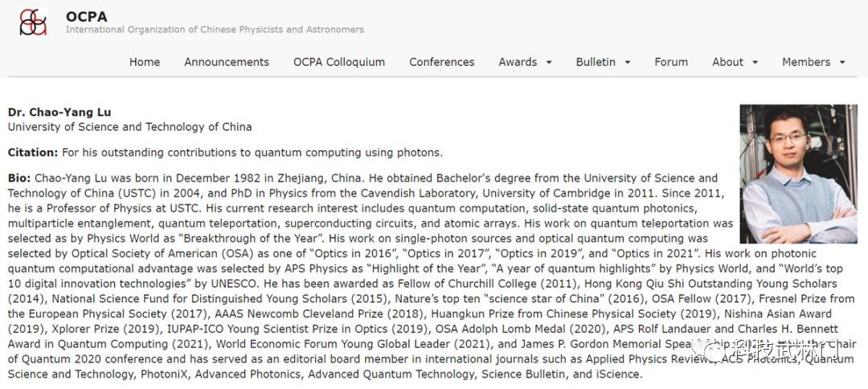
Task: Open the Conferences page
Action: (x=442, y=62)
